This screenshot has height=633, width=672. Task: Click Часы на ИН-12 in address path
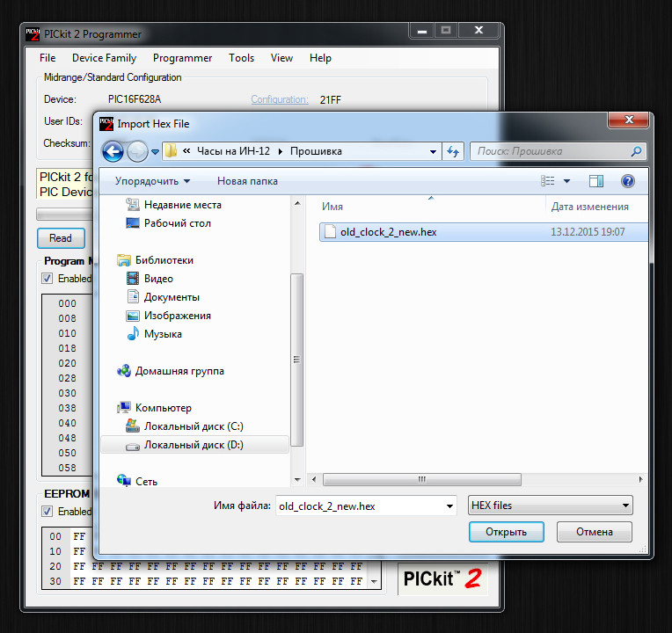[234, 151]
